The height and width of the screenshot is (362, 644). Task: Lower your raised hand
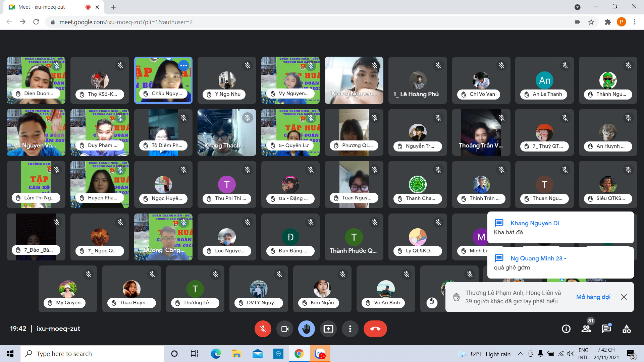306,329
